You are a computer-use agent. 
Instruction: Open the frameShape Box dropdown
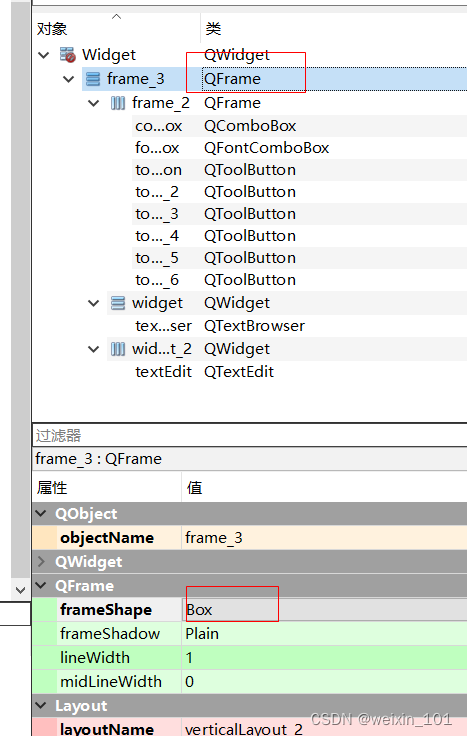[x=324, y=610]
